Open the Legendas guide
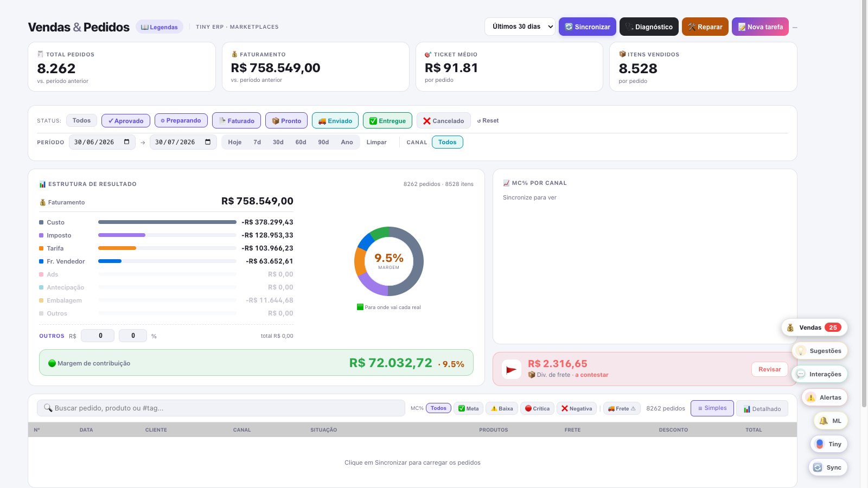The height and width of the screenshot is (488, 868). click(x=159, y=27)
